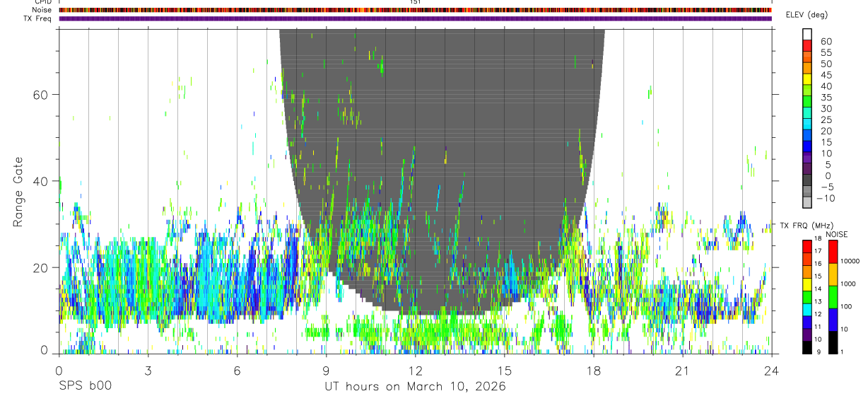Click the 'NOISE' legend title
The image size is (868, 401).
click(x=836, y=234)
